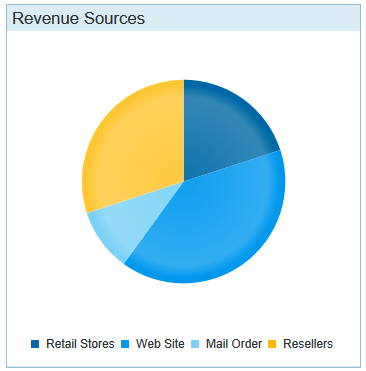The height and width of the screenshot is (371, 366).
Task: Click the empty header bar beside the title
Action: (x=253, y=18)
